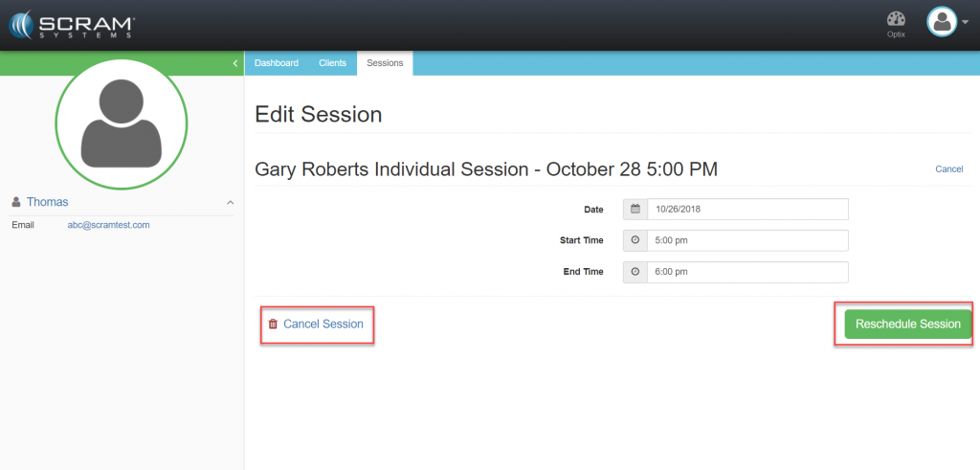The height and width of the screenshot is (470, 980).
Task: Click the user account avatar icon
Action: coord(942,23)
